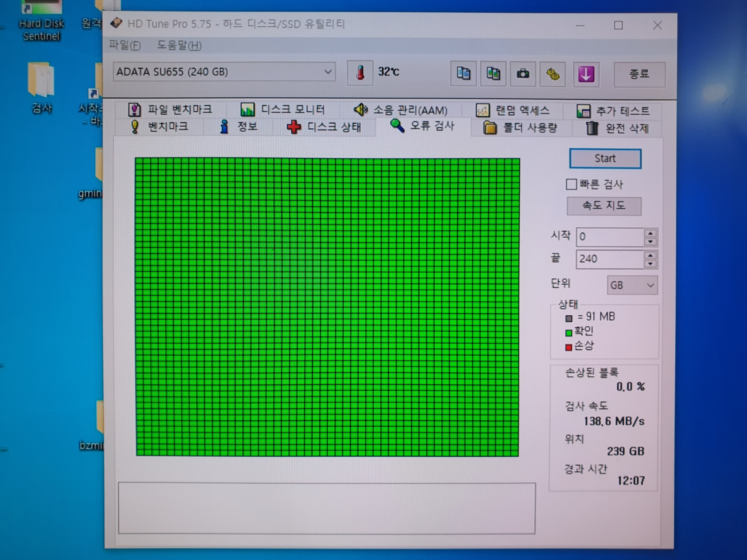Image resolution: width=747 pixels, height=560 pixels.
Task: Click the green 확인 legend swatch
Action: point(569,333)
